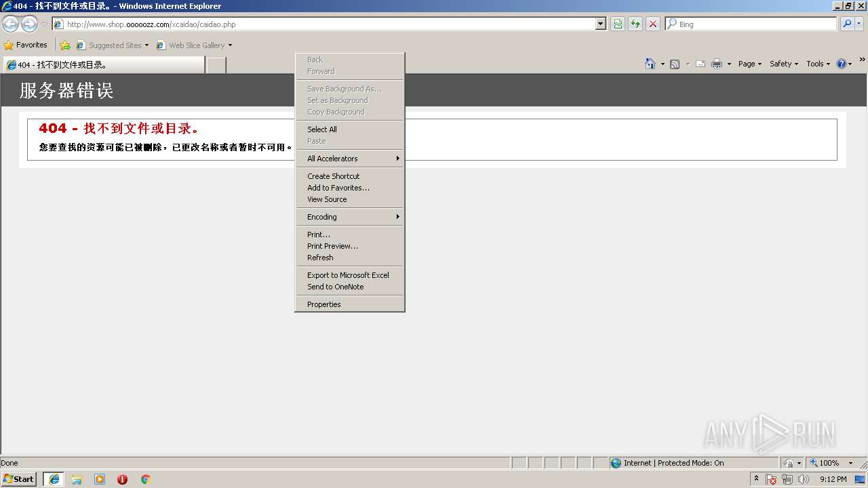The height and width of the screenshot is (488, 868).
Task: Show hidden tray icons arrow
Action: coord(756,479)
